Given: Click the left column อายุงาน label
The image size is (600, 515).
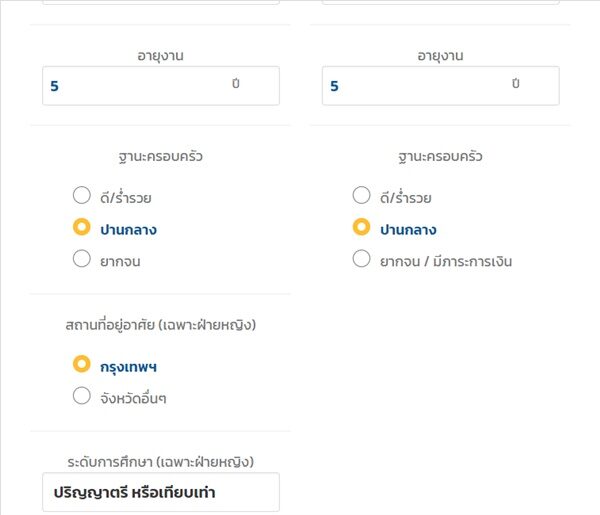Looking at the screenshot, I should point(160,55).
